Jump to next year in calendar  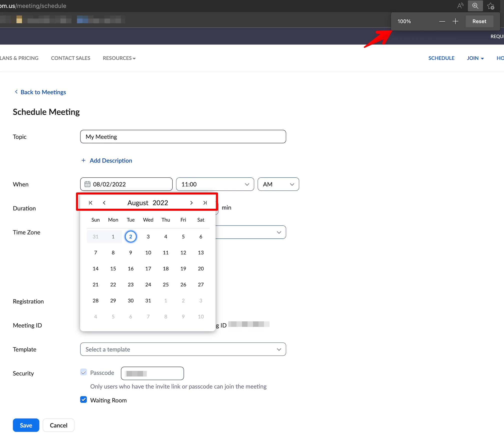point(205,203)
